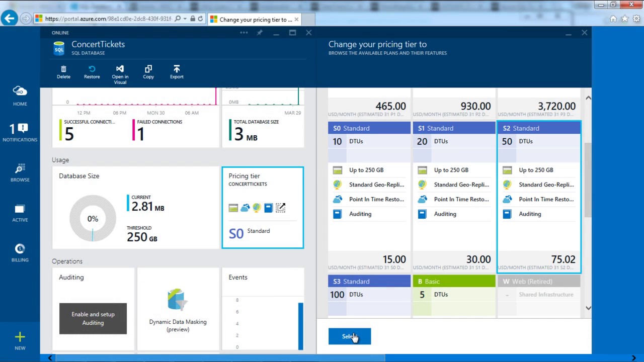Open the ConcertTickets blade ellipsis menu
Viewport: 644px width, 362px height.
(244, 33)
